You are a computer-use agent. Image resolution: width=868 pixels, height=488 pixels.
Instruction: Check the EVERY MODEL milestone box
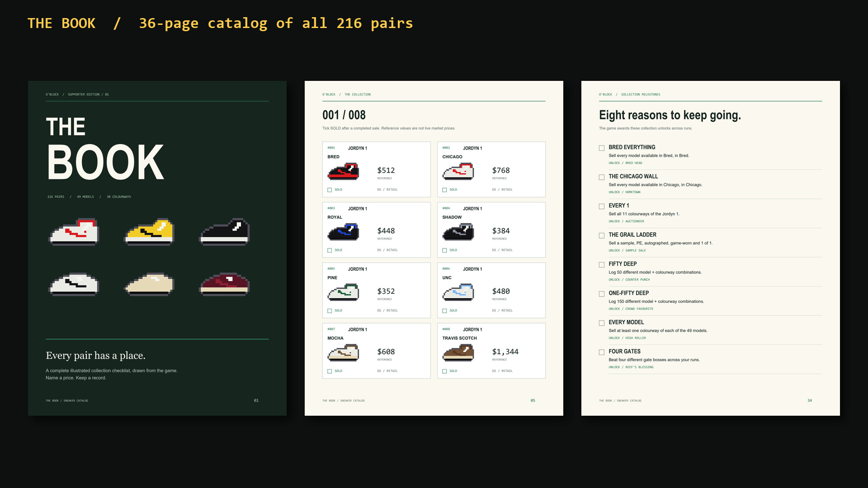coord(602,323)
